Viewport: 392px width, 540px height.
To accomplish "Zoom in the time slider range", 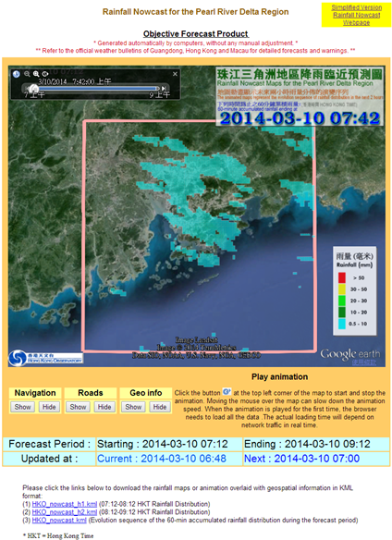I will [x=36, y=74].
